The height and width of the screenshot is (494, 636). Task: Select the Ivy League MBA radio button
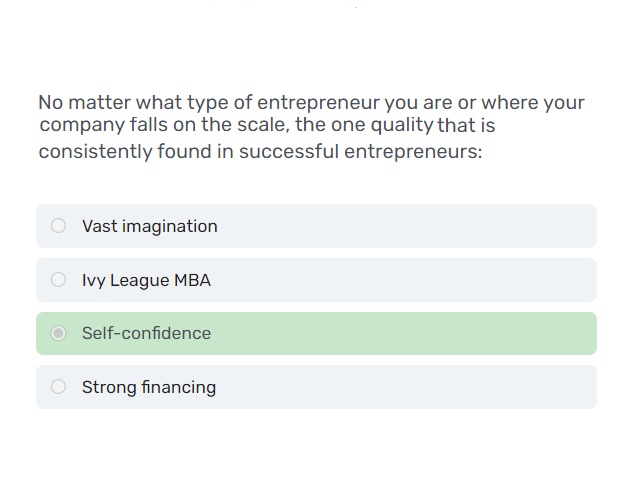coord(58,280)
